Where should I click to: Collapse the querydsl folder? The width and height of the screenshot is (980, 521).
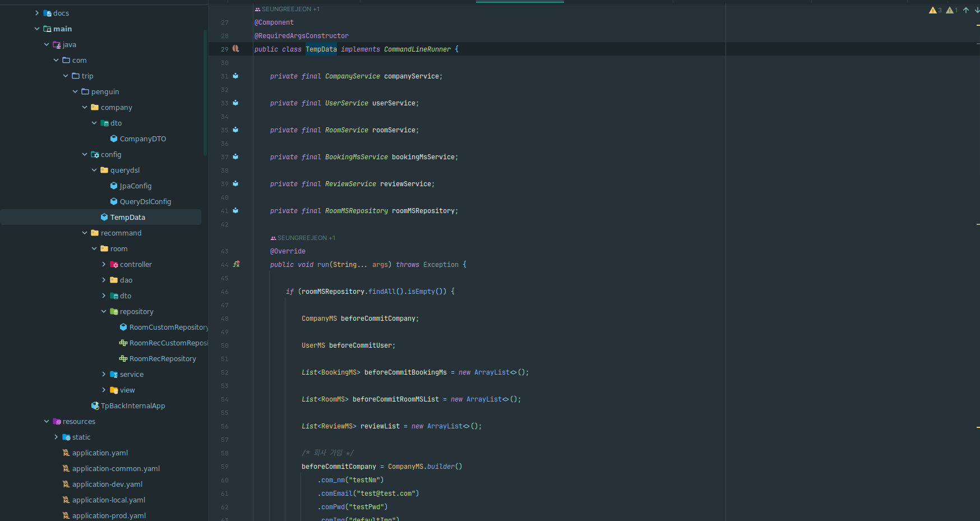94,170
